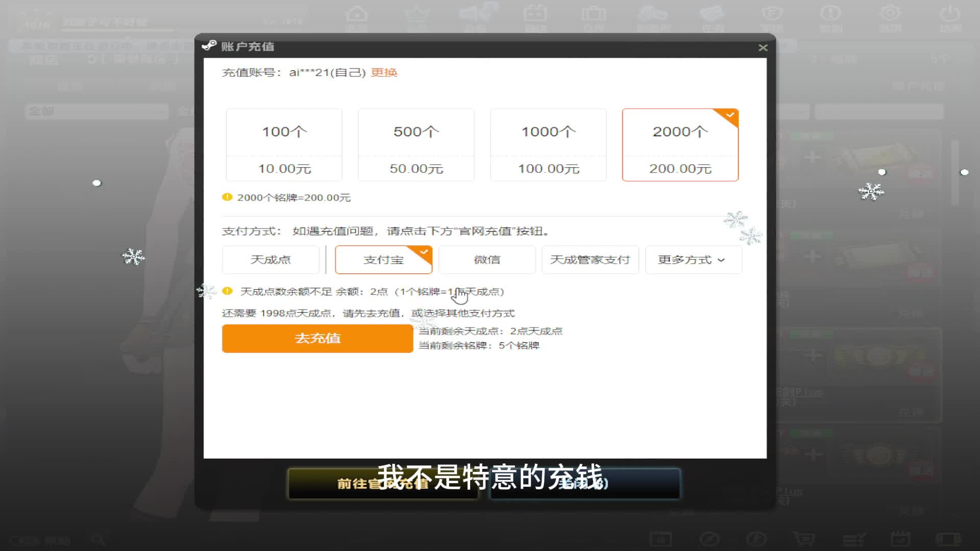
Task: Select the 500个 for 50.00元 package
Action: tap(416, 145)
